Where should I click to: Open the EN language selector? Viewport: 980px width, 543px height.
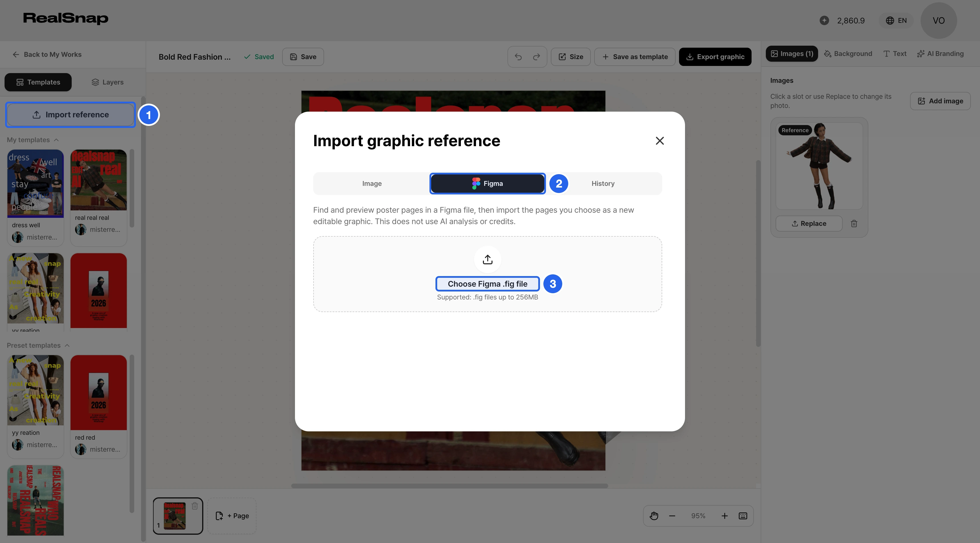click(896, 21)
